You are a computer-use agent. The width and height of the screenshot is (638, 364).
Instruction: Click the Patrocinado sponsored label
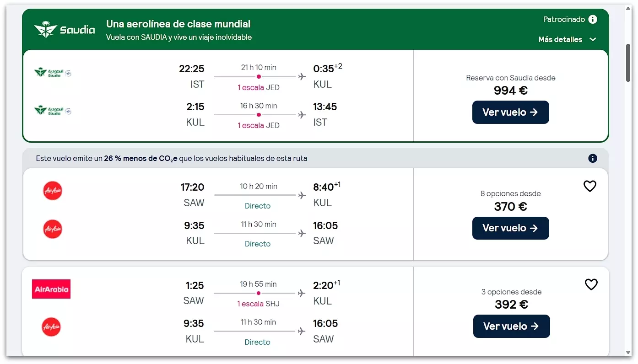coord(564,19)
